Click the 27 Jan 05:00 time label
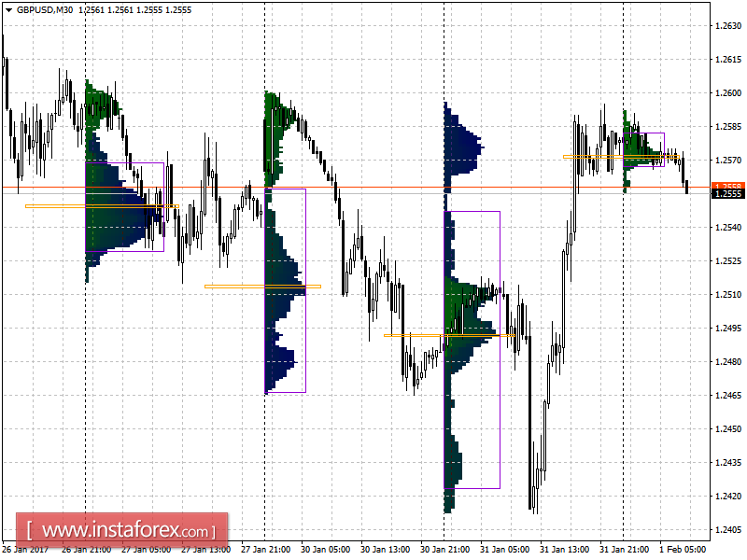Screen dimensions: 747x560 point(147,550)
